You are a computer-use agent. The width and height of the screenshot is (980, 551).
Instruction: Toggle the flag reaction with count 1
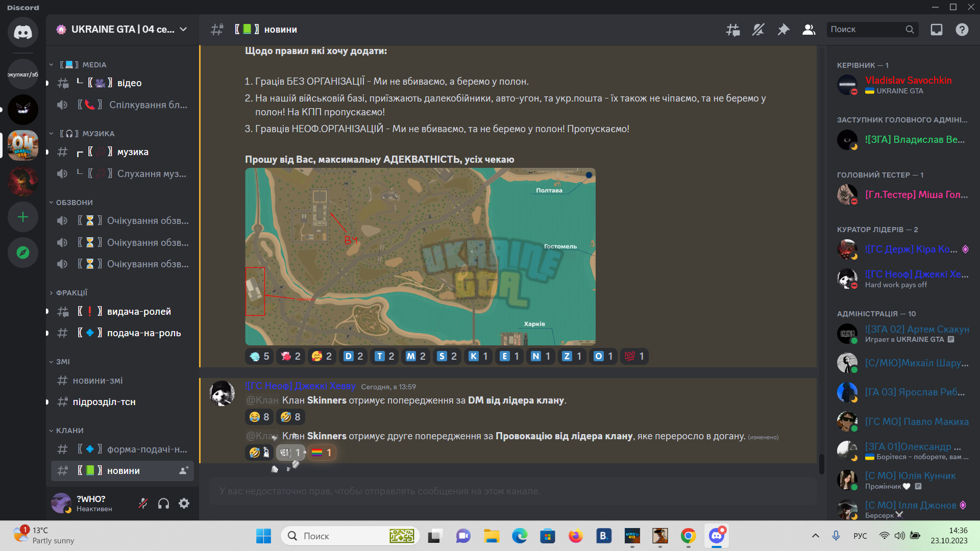pos(322,453)
